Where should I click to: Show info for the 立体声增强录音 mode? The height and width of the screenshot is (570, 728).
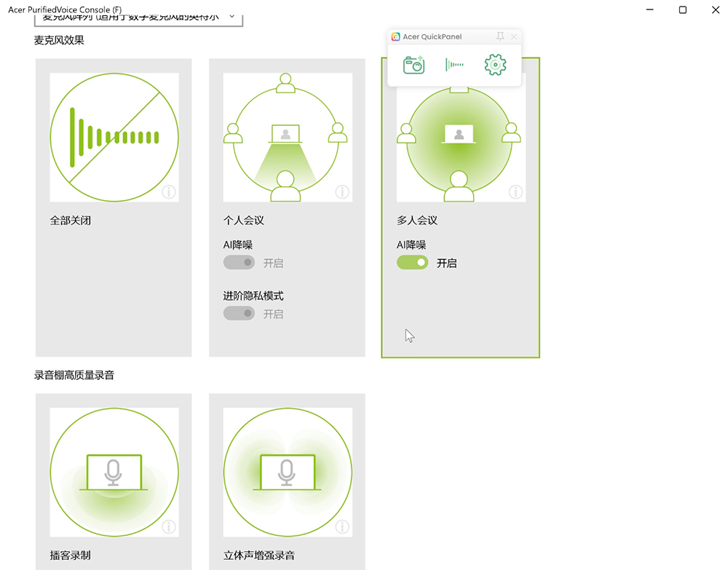(x=342, y=527)
